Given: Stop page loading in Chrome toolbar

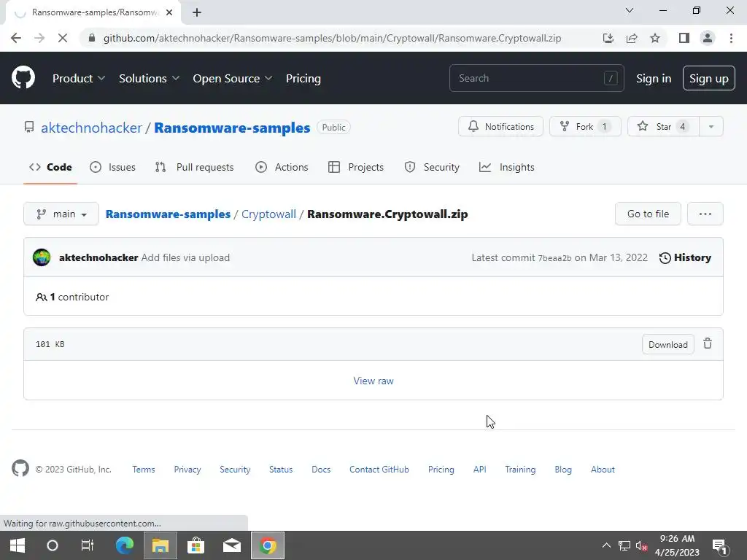Looking at the screenshot, I should (x=63, y=38).
